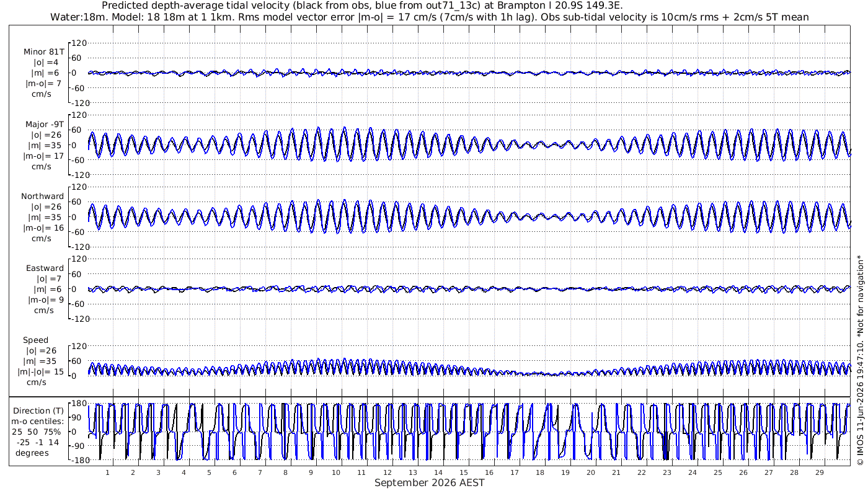Select the 'Direction (T)' panel label

point(38,410)
